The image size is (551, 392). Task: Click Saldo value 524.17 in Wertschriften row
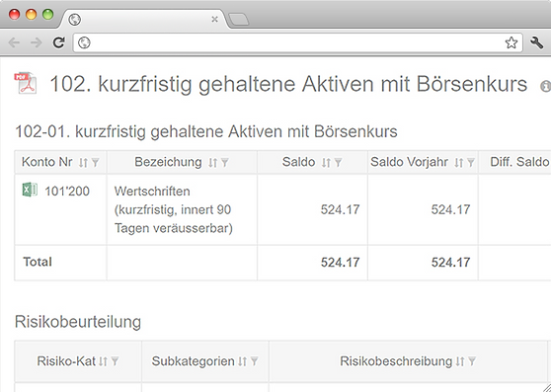tap(340, 209)
